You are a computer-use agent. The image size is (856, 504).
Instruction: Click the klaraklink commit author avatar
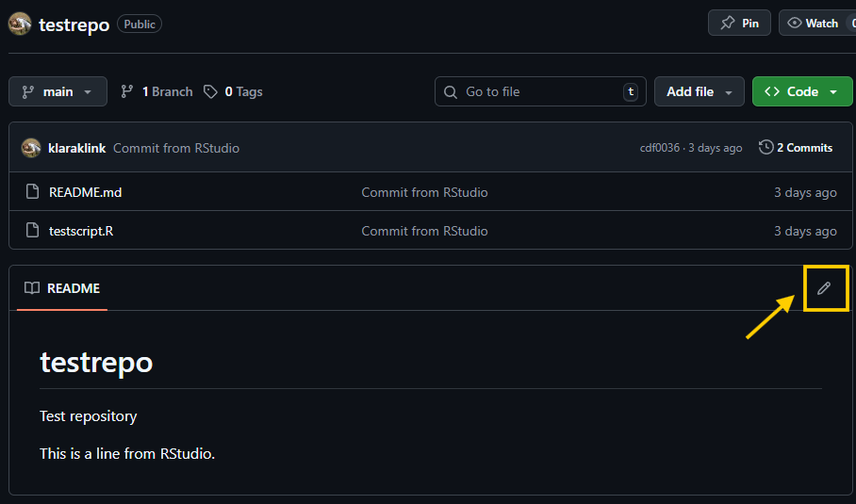click(31, 148)
